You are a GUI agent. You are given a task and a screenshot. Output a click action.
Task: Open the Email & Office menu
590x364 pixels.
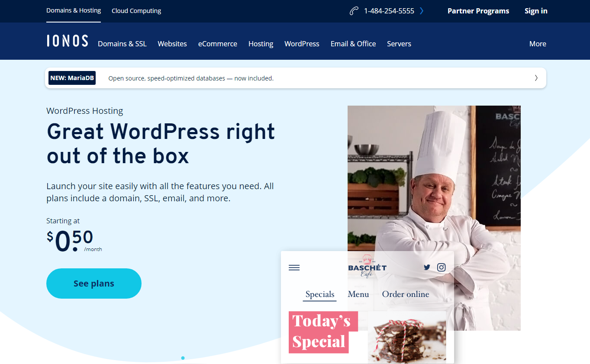[353, 44]
